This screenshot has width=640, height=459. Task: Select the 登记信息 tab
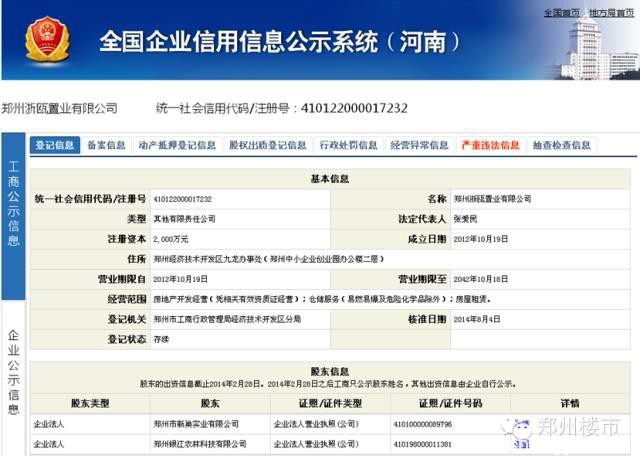click(55, 145)
